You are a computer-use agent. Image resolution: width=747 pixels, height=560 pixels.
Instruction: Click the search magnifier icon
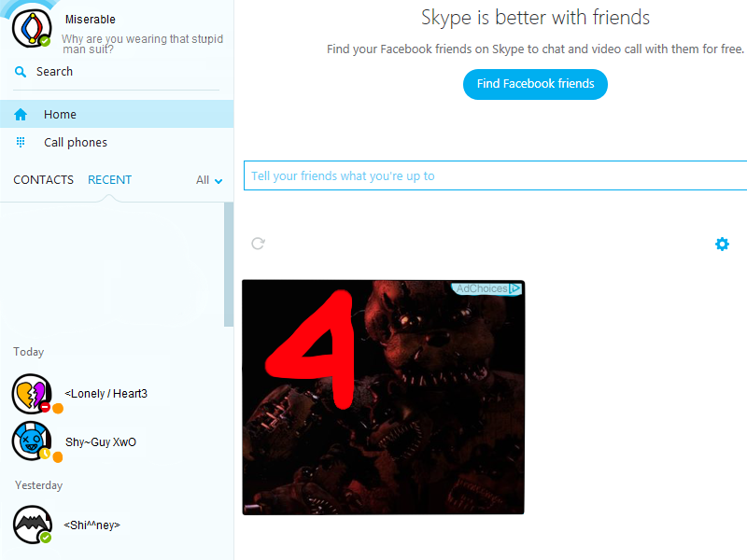21,72
